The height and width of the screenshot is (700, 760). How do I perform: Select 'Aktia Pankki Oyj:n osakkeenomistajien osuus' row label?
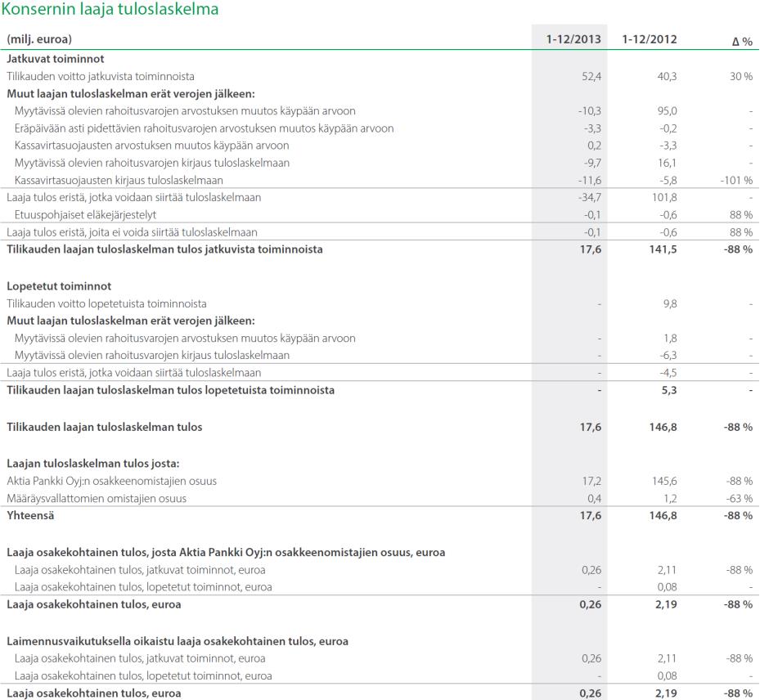coord(111,481)
